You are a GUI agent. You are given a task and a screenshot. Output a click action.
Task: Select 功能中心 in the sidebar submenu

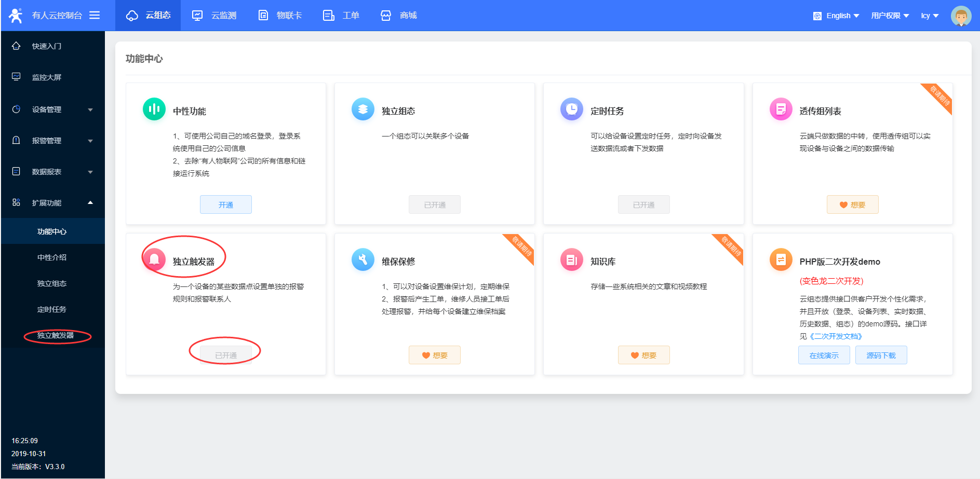[x=53, y=231]
